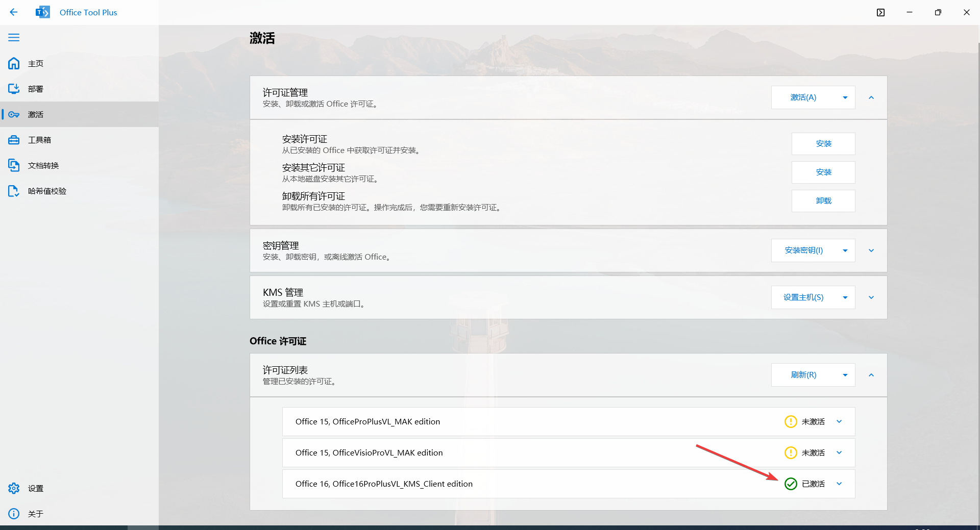Click warning icon on OfficeVisioProVL_MAK row
Viewport: 980px width, 530px height.
[x=791, y=452]
